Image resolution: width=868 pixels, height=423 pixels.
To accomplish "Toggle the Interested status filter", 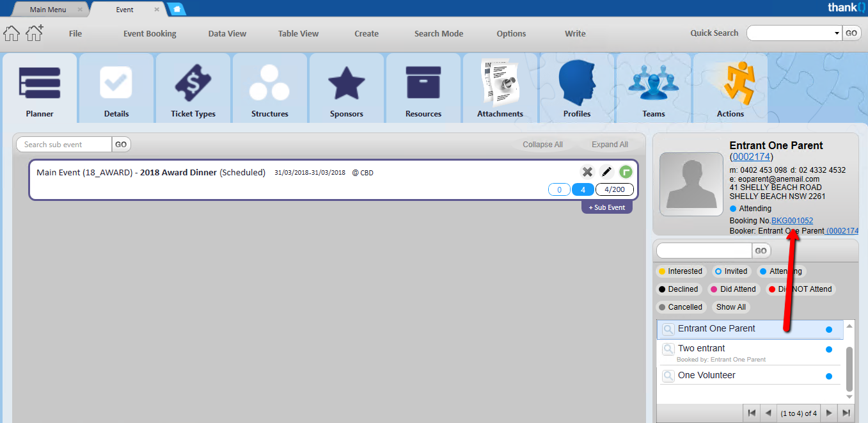I will point(680,271).
